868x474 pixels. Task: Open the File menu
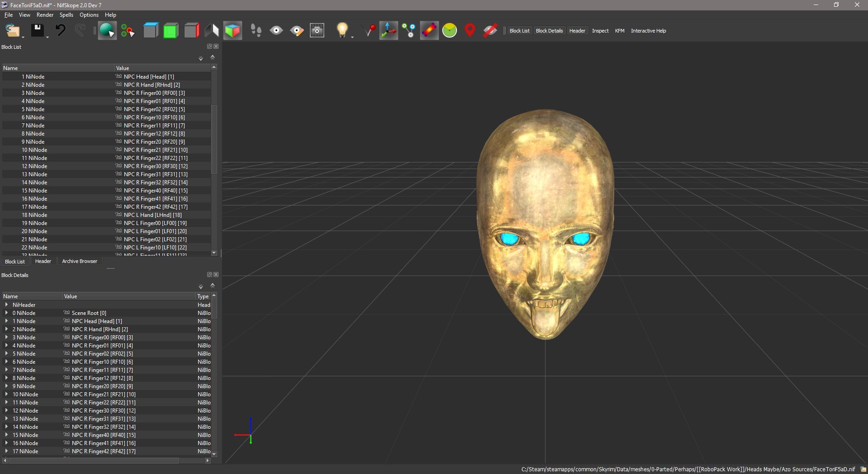[9, 15]
